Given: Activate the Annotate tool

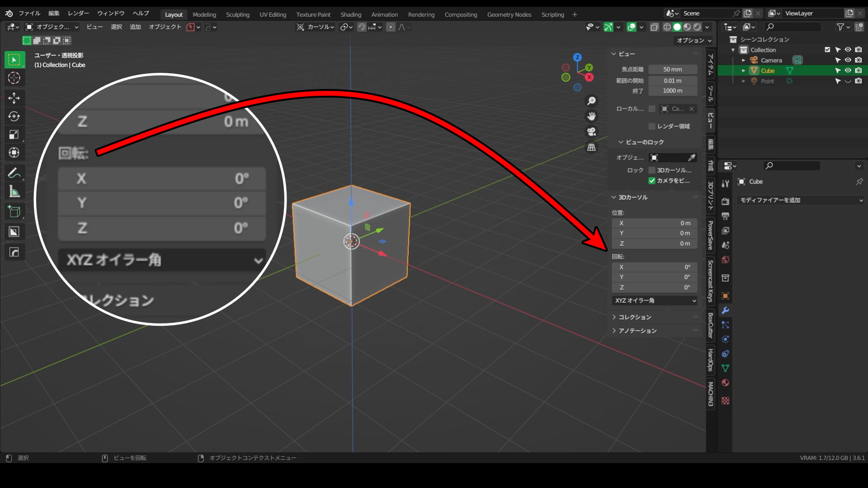Looking at the screenshot, I should pyautogui.click(x=14, y=173).
